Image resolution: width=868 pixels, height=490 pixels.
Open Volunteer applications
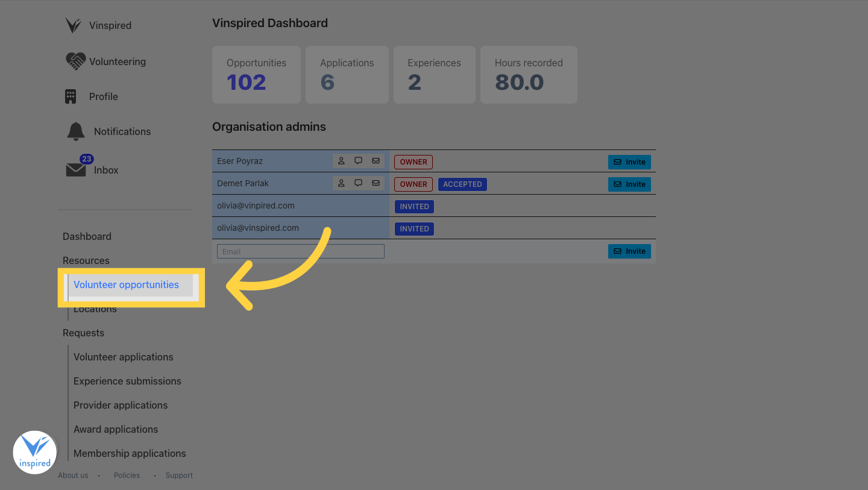(124, 357)
